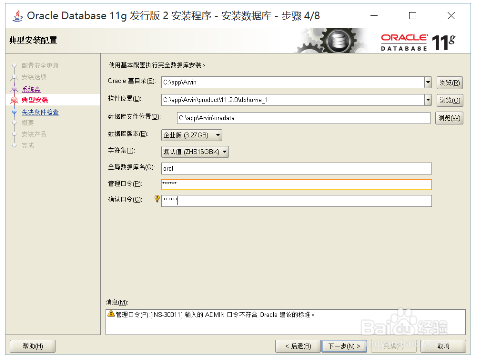Close the Oracle installer window
The height and width of the screenshot is (361, 478).
451,16
